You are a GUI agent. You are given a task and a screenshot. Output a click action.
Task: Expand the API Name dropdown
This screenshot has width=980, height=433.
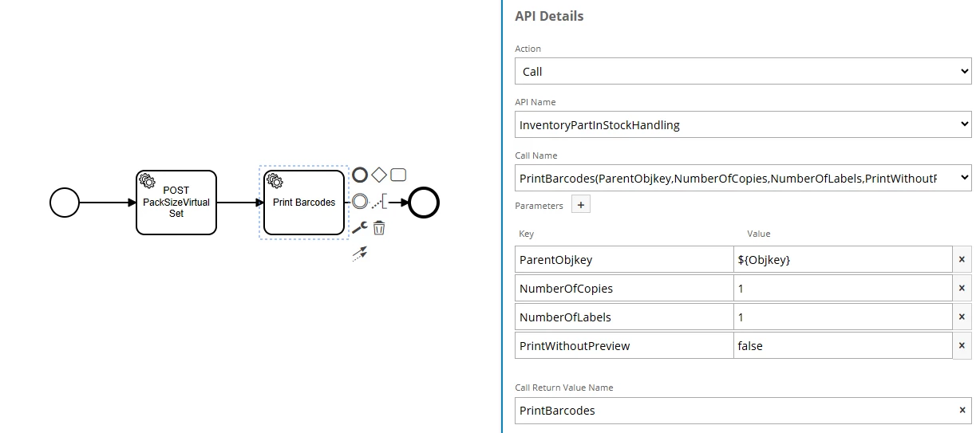point(742,124)
